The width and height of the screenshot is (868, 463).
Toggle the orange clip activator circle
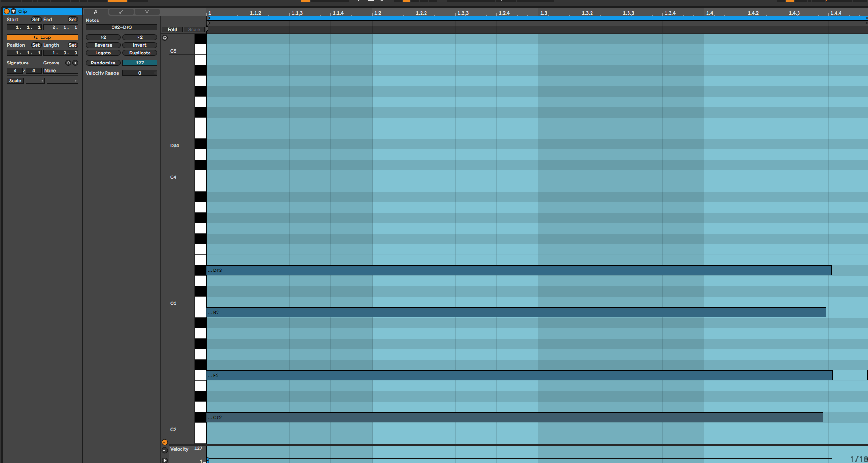[x=7, y=11]
